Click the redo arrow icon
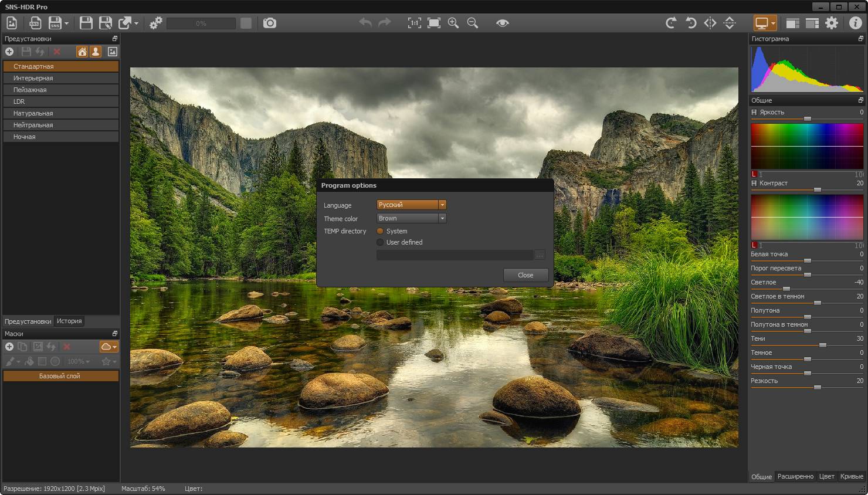This screenshot has width=868, height=495. pos(385,23)
